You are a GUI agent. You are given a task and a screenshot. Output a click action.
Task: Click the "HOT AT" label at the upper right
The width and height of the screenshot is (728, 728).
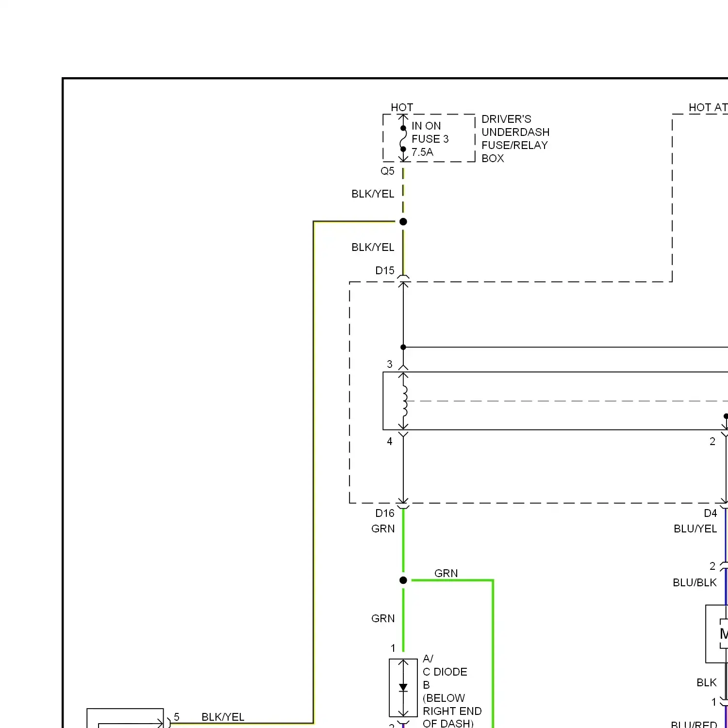tap(708, 107)
